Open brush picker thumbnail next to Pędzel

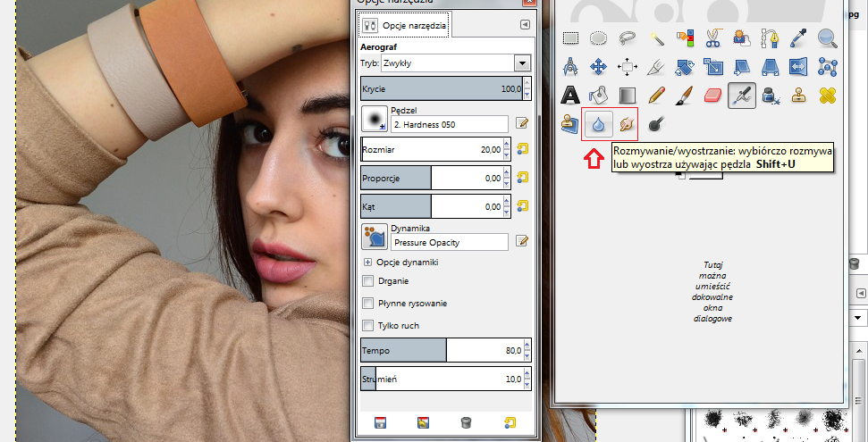[x=375, y=119]
